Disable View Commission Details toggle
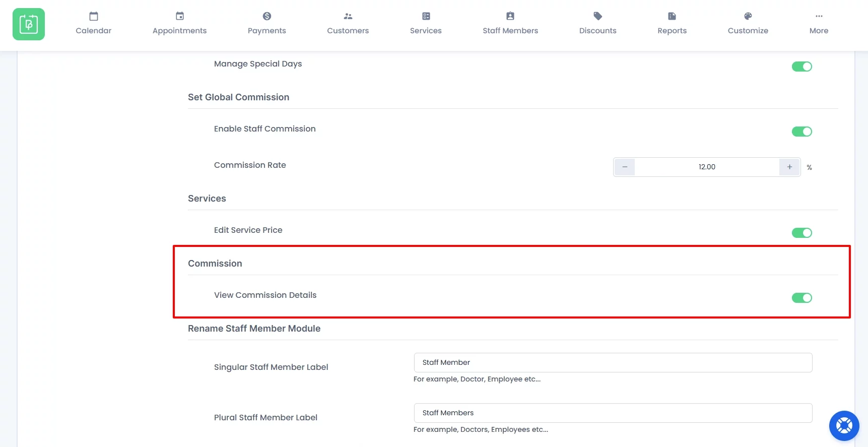 click(802, 298)
